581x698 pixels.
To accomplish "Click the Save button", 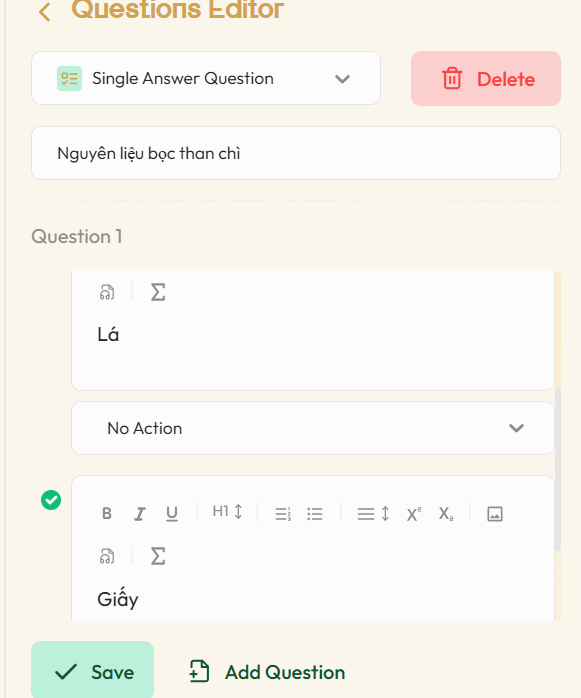I will click(93, 671).
